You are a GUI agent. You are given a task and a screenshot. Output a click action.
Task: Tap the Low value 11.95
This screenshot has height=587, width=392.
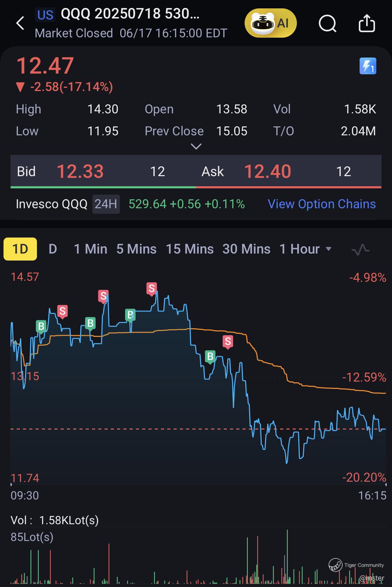tap(103, 131)
